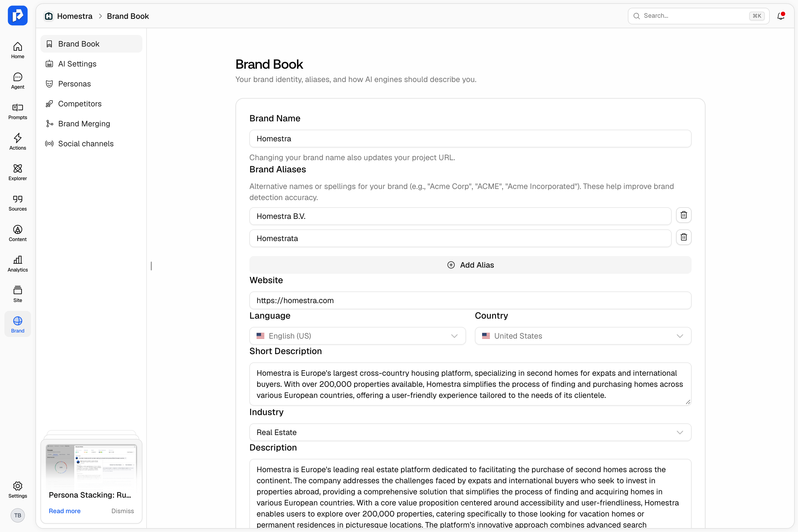798x532 pixels.
Task: Open AI Settings menu item
Action: pos(91,64)
